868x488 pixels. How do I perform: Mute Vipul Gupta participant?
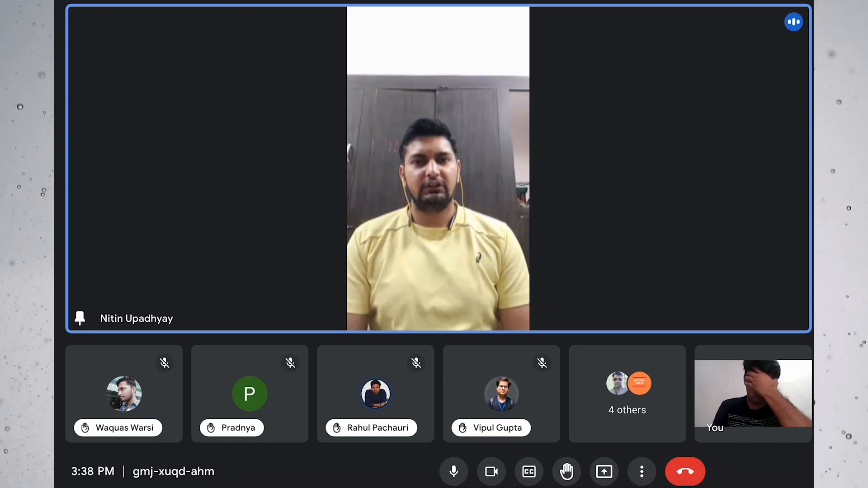point(541,362)
